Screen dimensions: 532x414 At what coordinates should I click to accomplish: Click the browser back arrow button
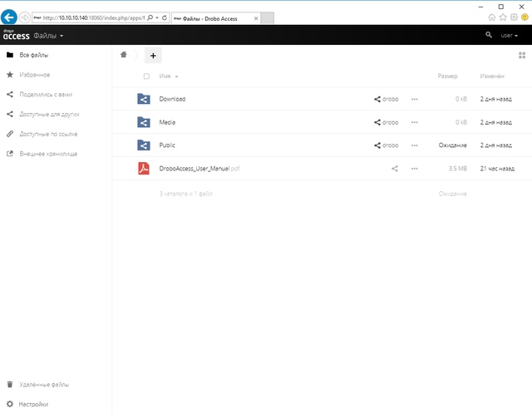(10, 17)
